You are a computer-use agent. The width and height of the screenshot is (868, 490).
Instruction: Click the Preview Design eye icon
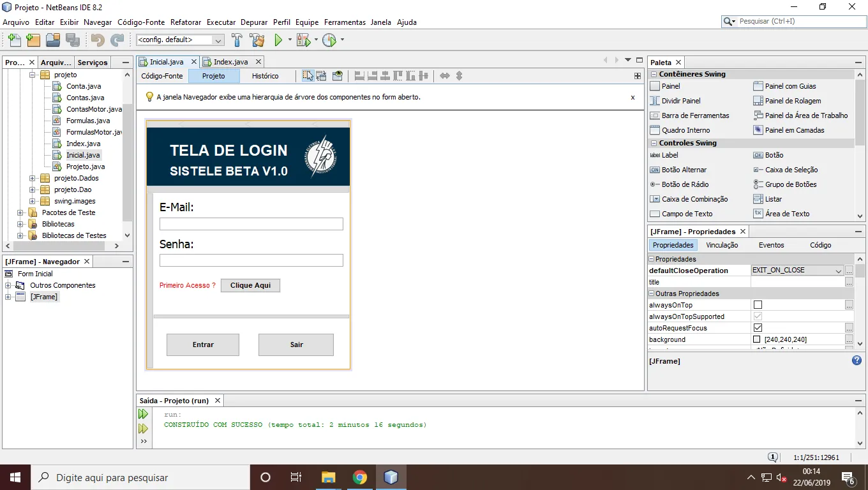point(338,76)
